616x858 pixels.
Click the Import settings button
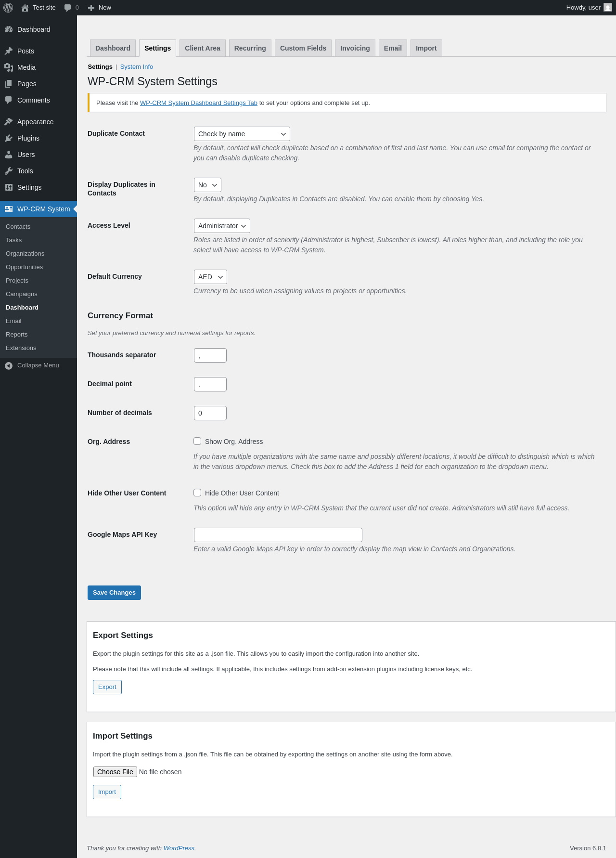point(107,792)
